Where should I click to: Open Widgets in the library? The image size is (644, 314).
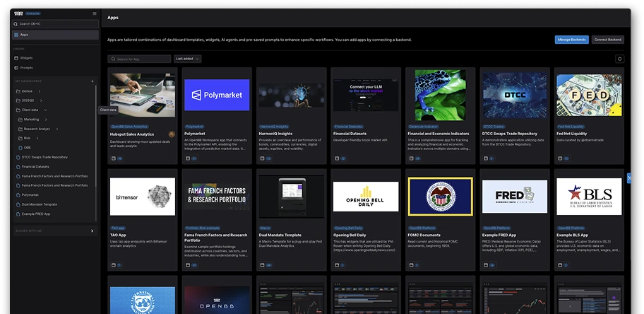click(27, 58)
